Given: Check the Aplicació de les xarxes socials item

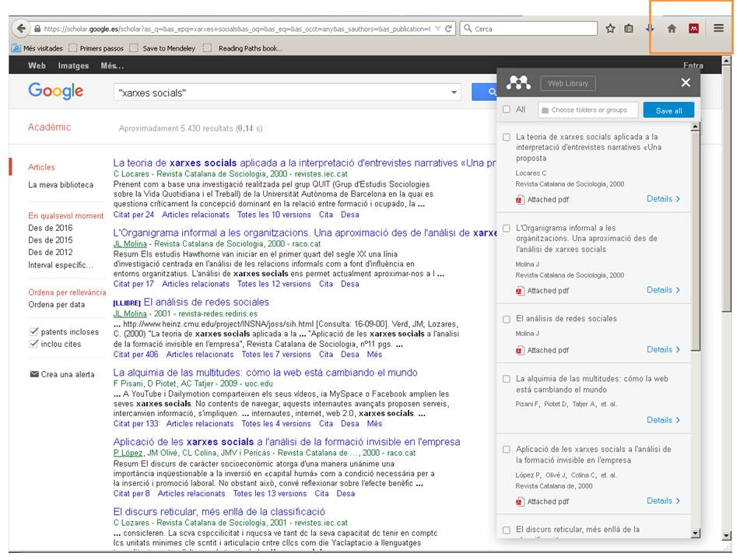Looking at the screenshot, I should click(507, 449).
